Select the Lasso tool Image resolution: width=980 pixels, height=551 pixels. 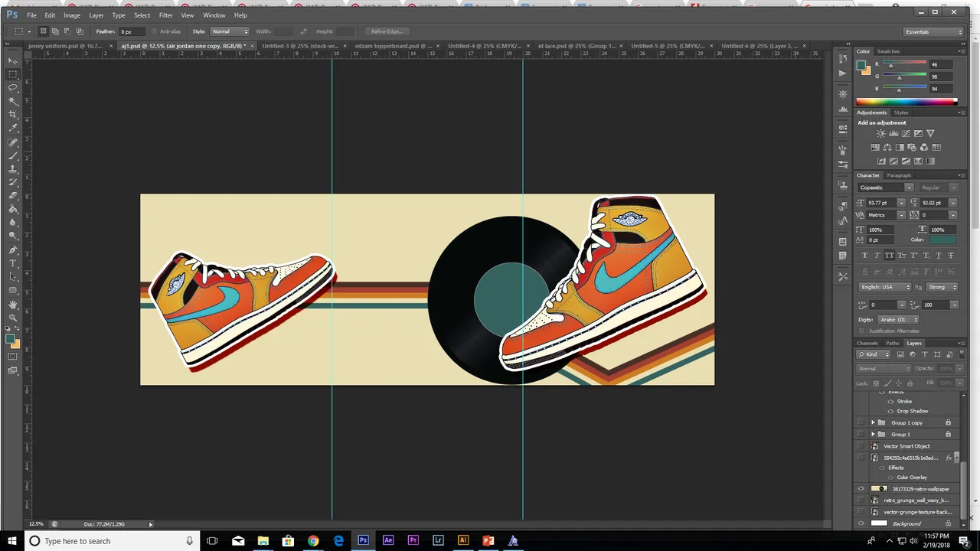(13, 88)
